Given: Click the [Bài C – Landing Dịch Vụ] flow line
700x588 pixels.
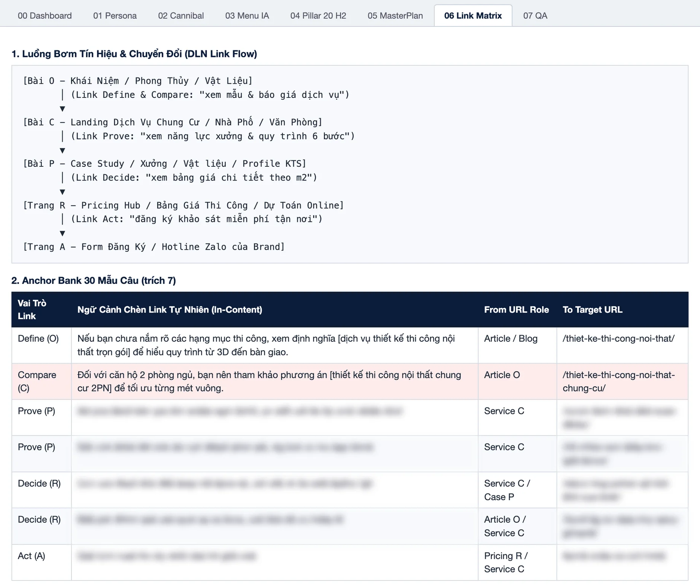Looking at the screenshot, I should 173,122.
